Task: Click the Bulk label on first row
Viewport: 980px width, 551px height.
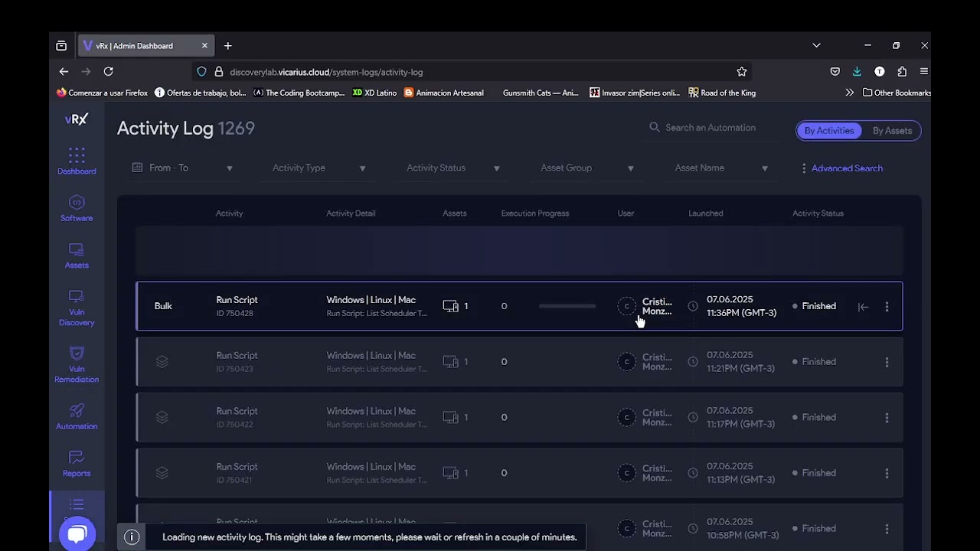Action: click(x=163, y=306)
